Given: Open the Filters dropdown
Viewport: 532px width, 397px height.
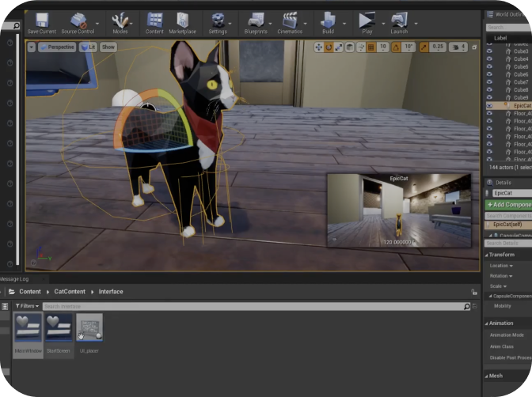Looking at the screenshot, I should 27,306.
